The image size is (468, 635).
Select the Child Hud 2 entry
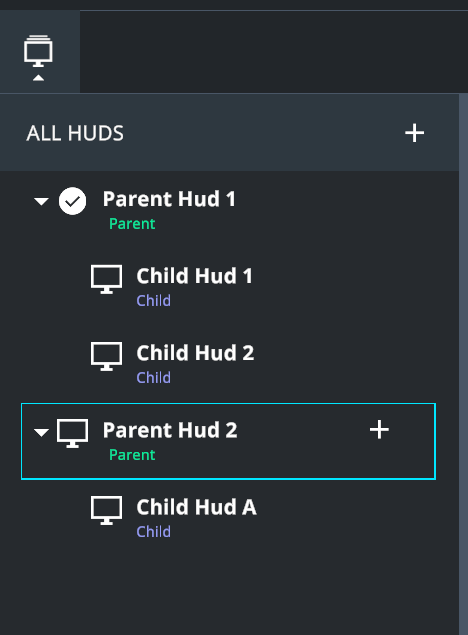click(228, 363)
